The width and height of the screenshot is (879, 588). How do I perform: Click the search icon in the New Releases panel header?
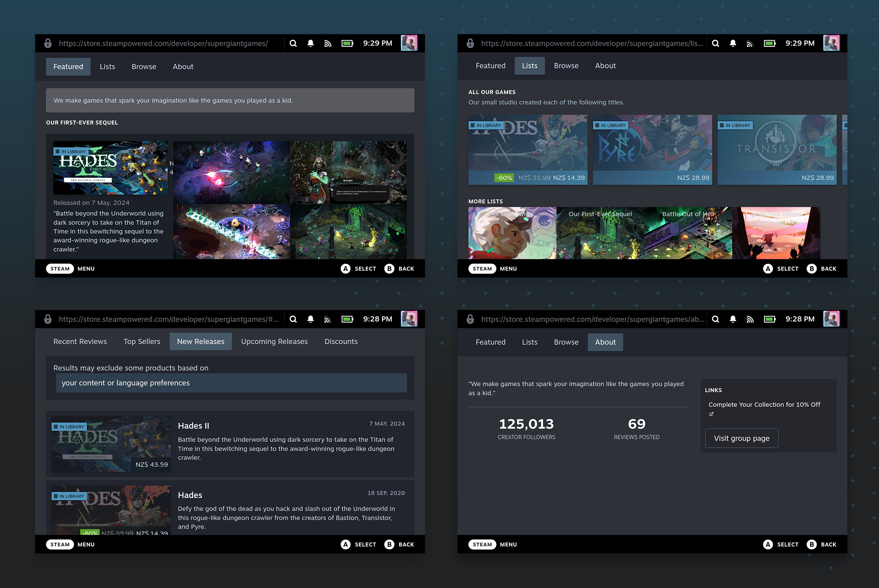[x=293, y=319]
